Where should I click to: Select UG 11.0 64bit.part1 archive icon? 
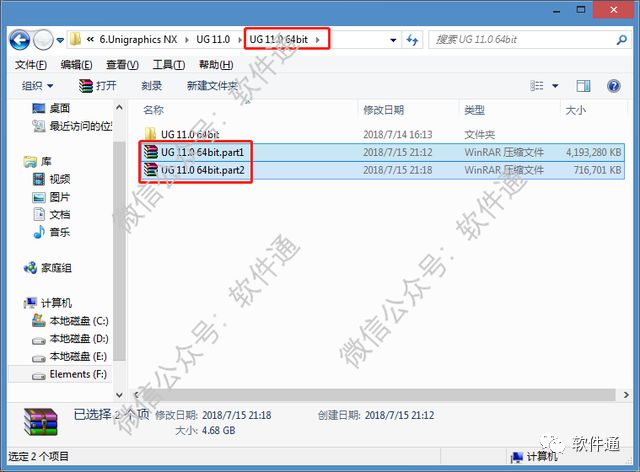point(151,152)
